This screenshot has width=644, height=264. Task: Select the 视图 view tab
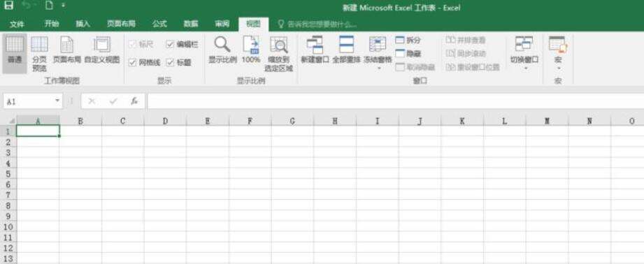tap(253, 24)
